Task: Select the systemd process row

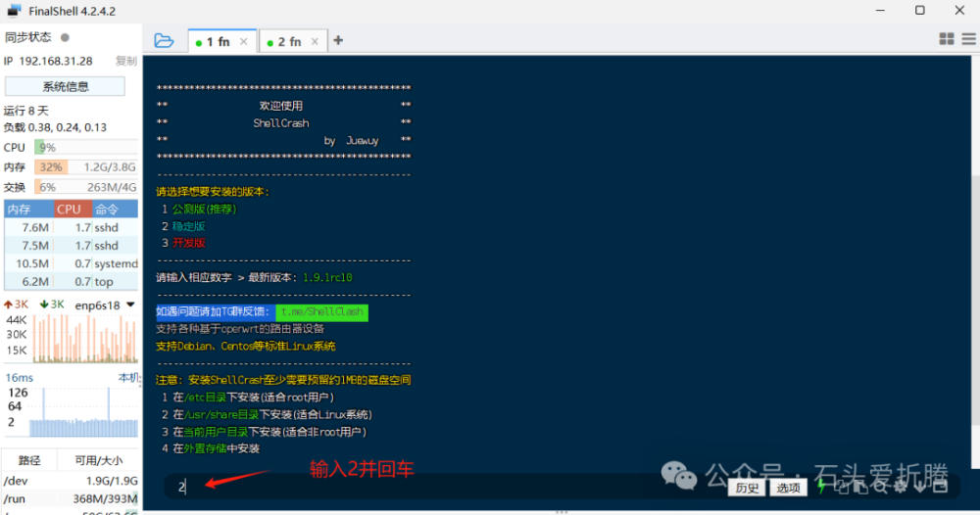Action: (x=72, y=263)
